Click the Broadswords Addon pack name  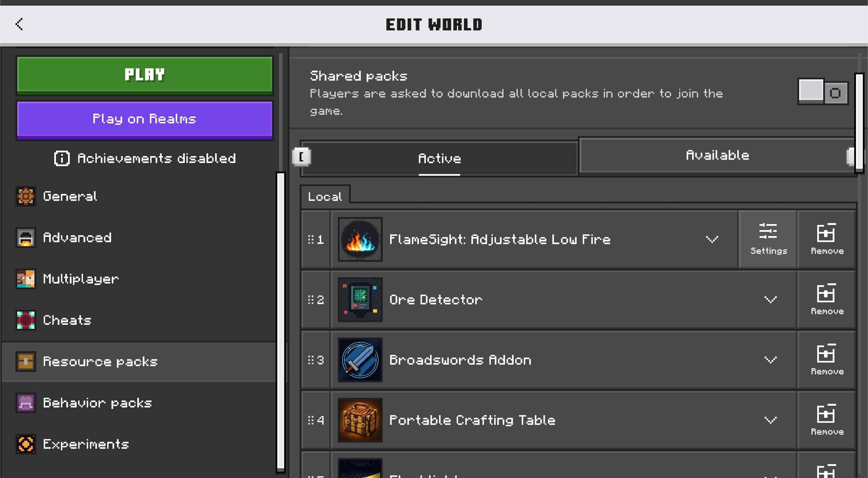[460, 360]
